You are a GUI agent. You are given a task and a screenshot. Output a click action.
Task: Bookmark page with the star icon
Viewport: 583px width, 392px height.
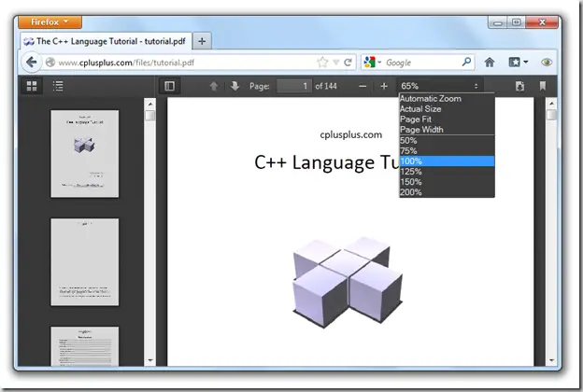tap(322, 63)
